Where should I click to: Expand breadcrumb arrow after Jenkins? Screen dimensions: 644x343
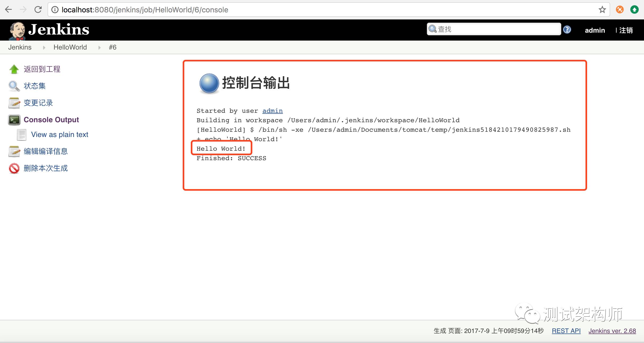[44, 47]
